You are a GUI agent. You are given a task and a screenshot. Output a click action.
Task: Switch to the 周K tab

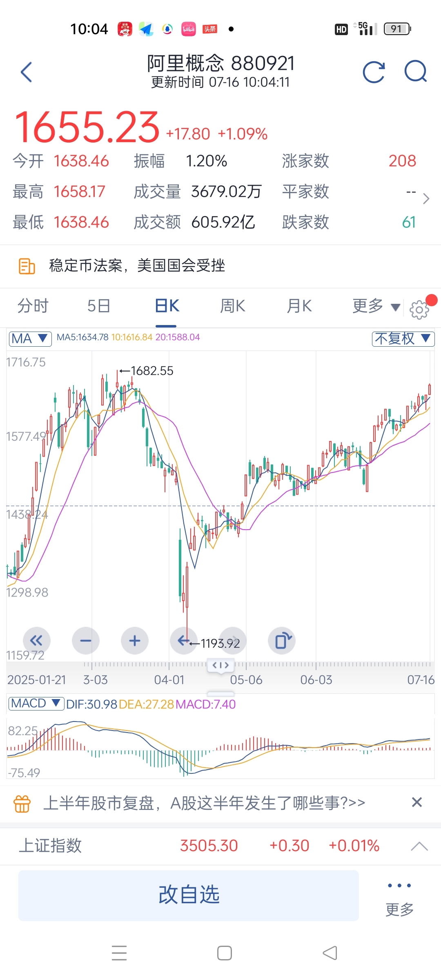pyautogui.click(x=233, y=306)
